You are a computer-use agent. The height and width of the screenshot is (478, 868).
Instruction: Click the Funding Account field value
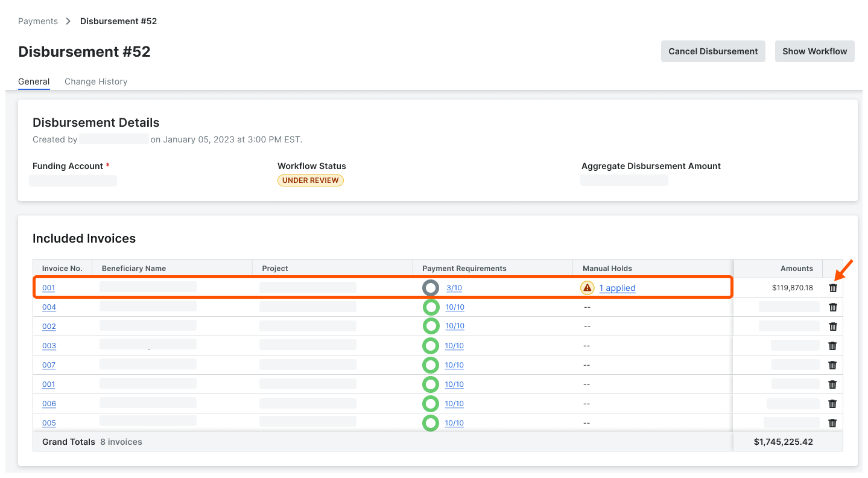pyautogui.click(x=73, y=180)
